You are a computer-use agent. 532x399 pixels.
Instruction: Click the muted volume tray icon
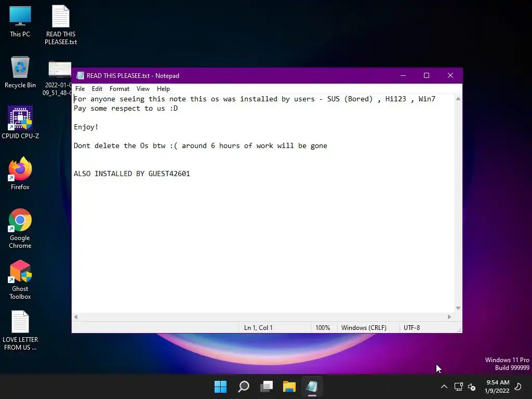472,387
